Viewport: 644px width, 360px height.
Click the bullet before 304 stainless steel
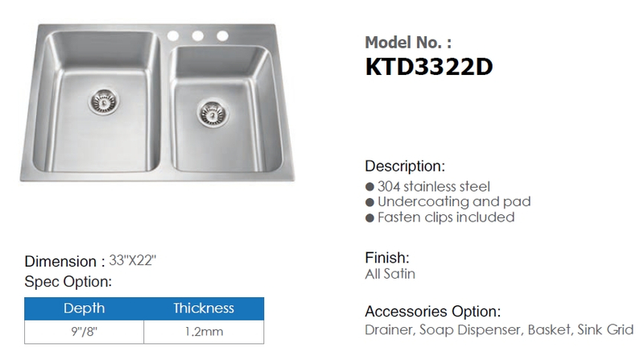coord(369,187)
